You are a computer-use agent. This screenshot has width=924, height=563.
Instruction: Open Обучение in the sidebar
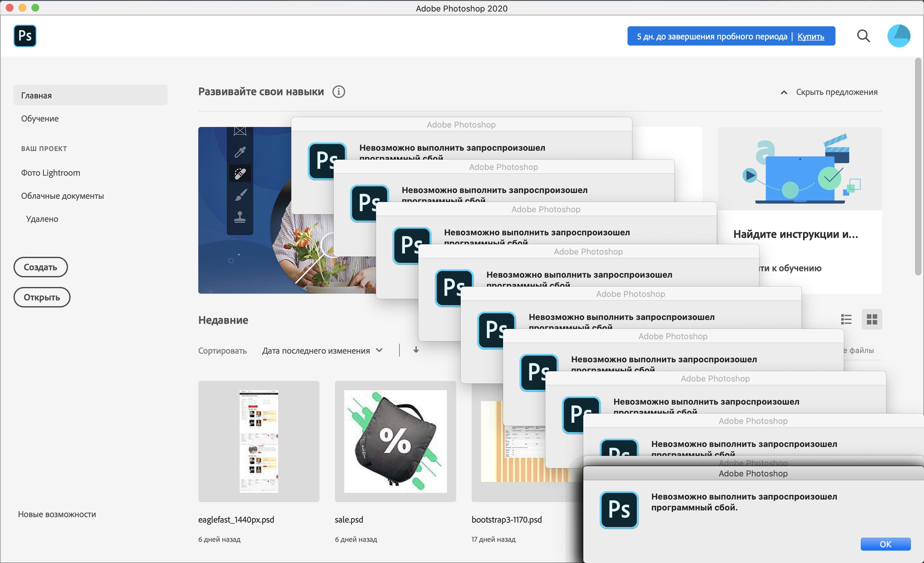coord(40,118)
